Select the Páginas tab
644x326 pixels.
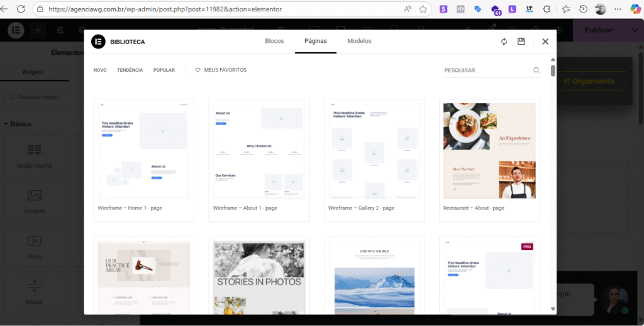point(316,41)
